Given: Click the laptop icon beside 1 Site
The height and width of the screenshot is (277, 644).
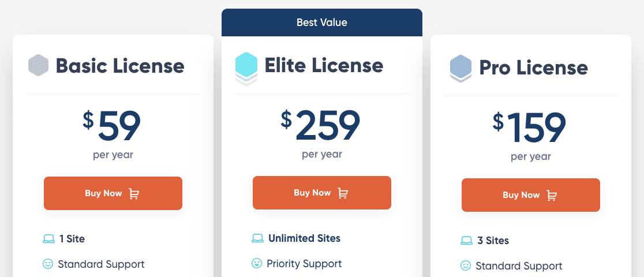Looking at the screenshot, I should [x=48, y=239].
